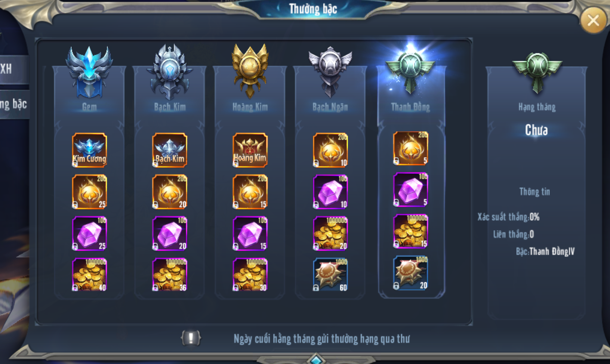
Task: Tap purple gem reward with quantity 25
Action: pos(89,233)
